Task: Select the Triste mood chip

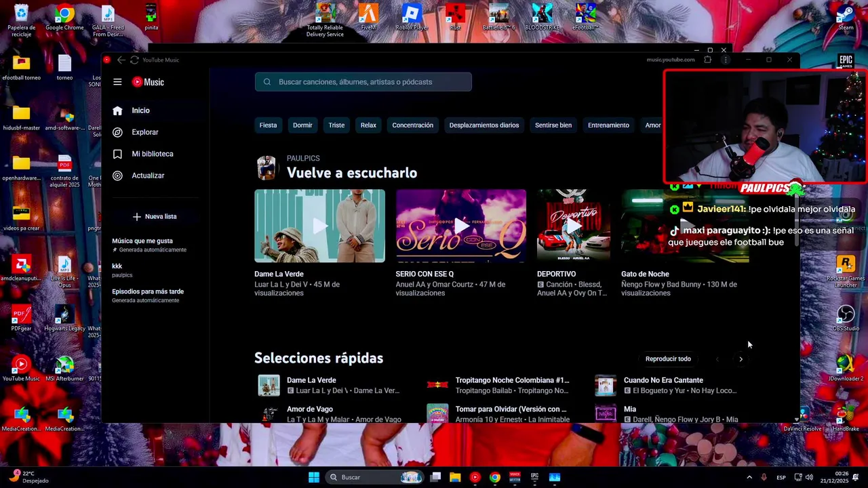Action: (336, 125)
